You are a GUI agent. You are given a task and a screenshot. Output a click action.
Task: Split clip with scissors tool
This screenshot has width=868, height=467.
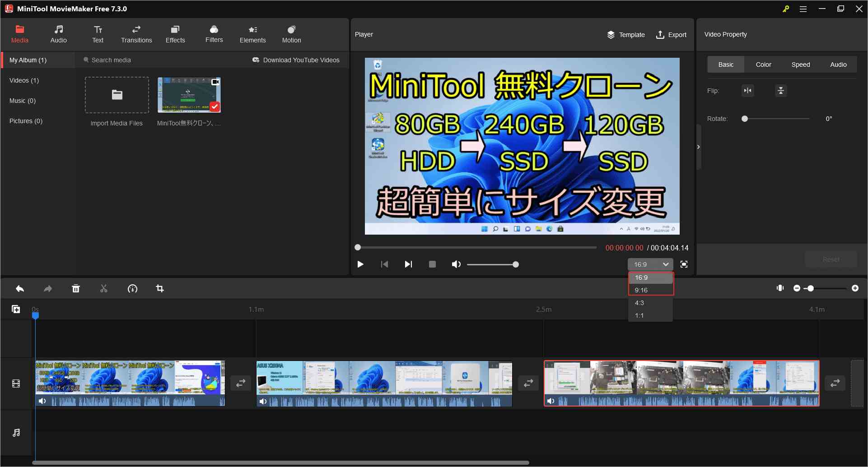pos(104,289)
